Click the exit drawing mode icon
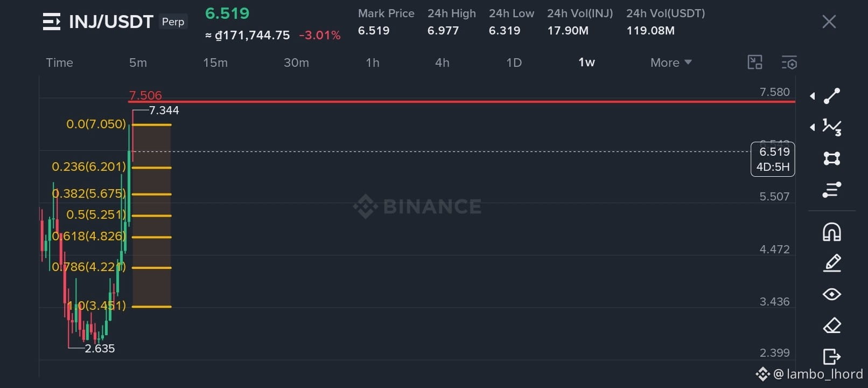This screenshot has width=868, height=388. tap(832, 357)
